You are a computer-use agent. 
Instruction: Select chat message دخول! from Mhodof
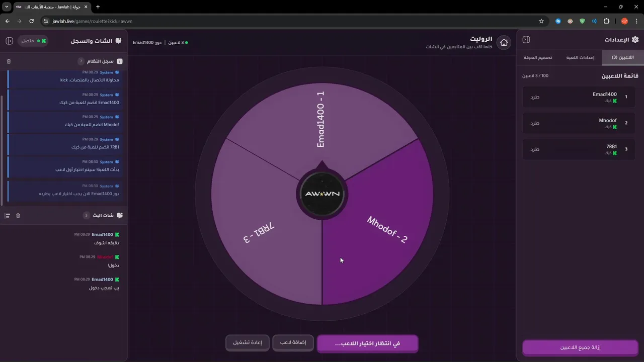[113, 265]
